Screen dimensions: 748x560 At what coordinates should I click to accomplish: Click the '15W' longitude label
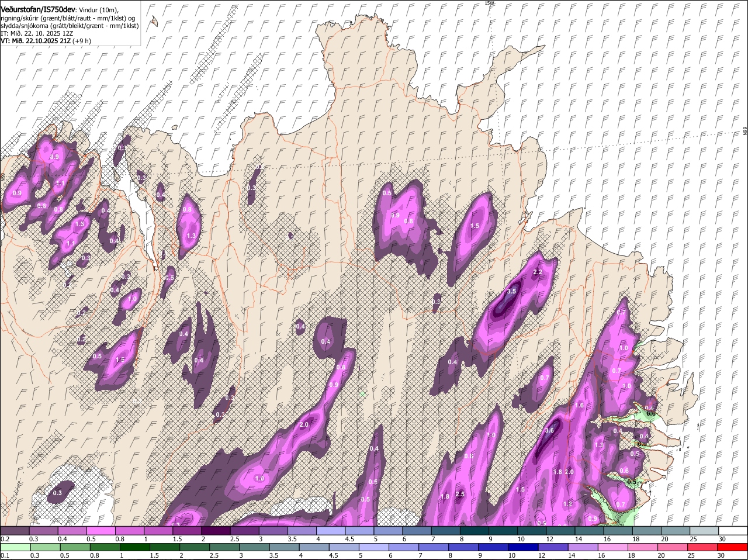click(x=489, y=4)
